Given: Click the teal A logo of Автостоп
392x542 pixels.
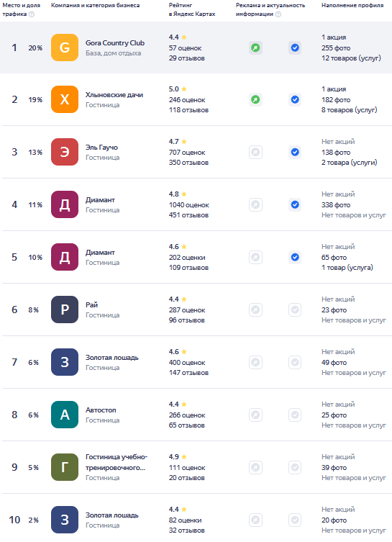Looking at the screenshot, I should 65,415.
